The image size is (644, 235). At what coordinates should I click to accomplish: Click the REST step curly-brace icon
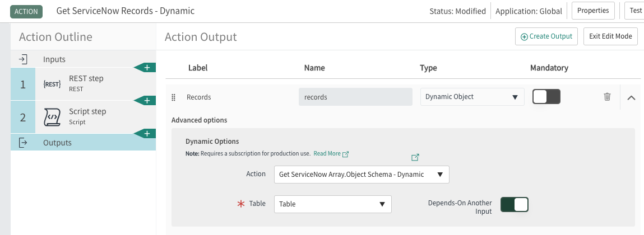tap(52, 84)
